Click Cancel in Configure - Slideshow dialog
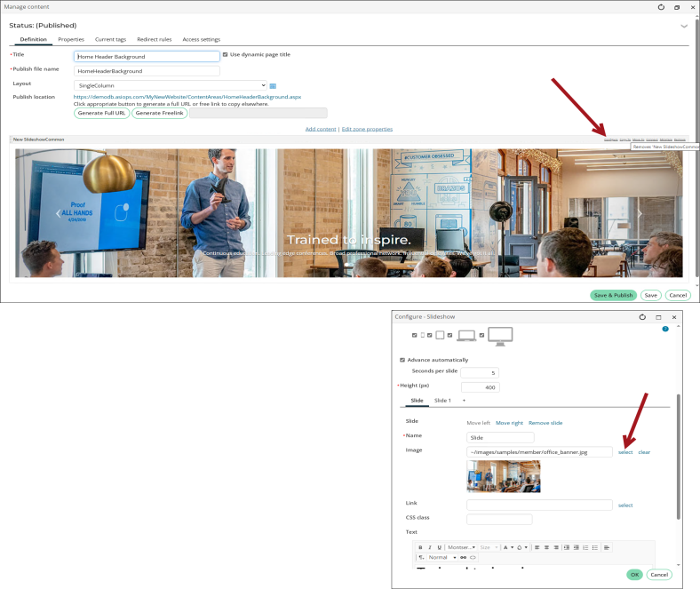Image resolution: width=700 pixels, height=589 pixels. pos(659,575)
